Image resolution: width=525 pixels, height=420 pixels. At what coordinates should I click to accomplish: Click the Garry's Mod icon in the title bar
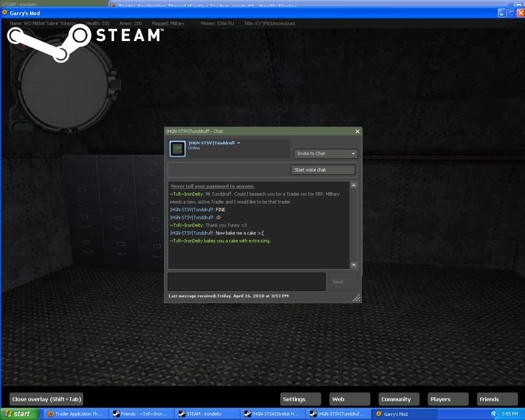click(x=5, y=13)
